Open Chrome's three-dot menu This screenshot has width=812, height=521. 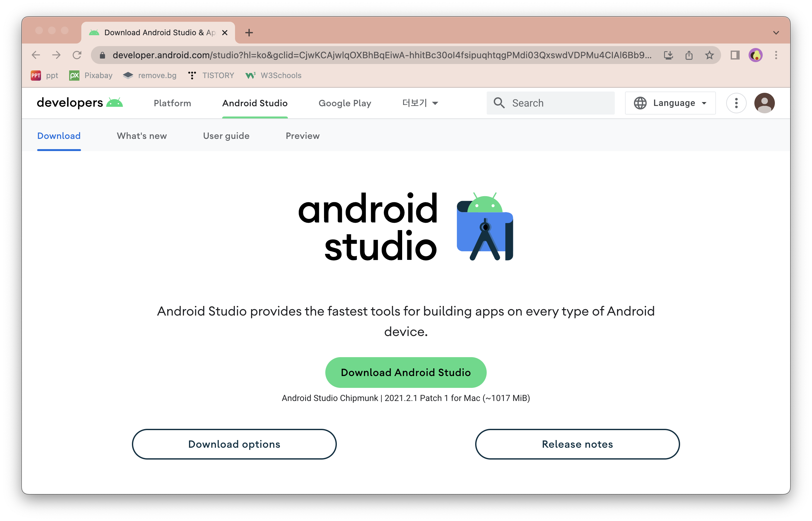point(776,55)
